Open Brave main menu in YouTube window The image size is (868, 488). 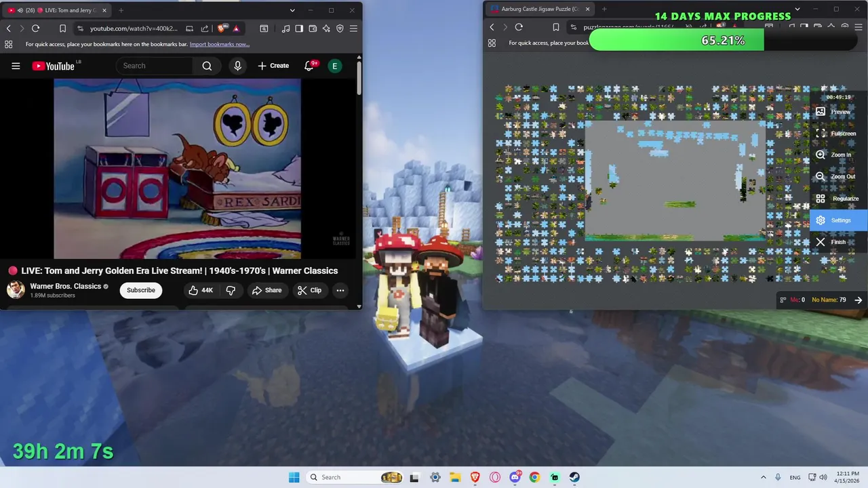point(353,28)
